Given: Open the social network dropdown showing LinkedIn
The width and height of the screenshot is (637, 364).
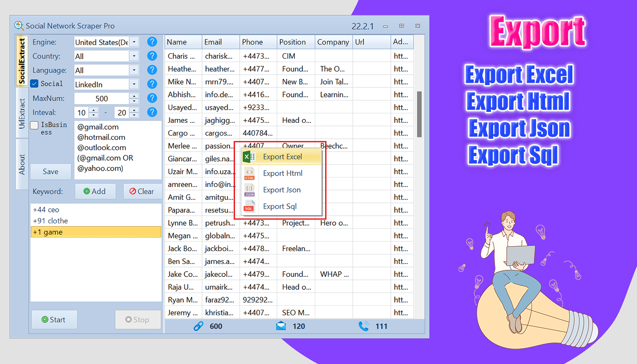Looking at the screenshot, I should (x=134, y=84).
